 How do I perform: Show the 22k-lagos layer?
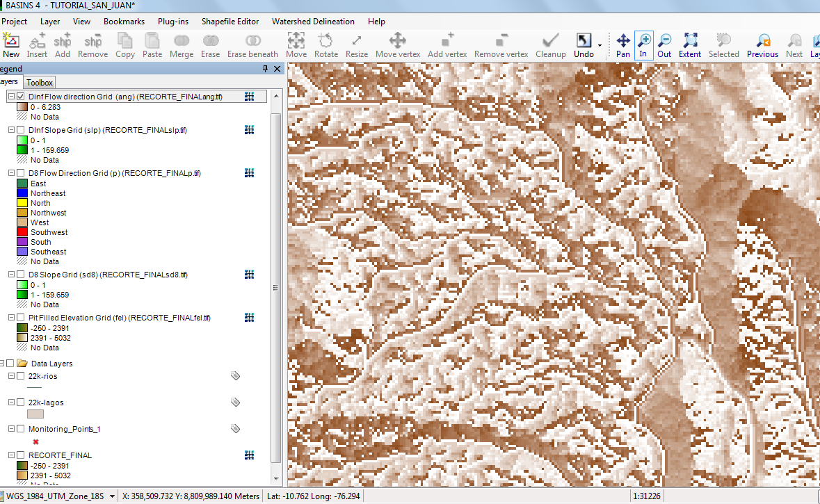click(20, 402)
